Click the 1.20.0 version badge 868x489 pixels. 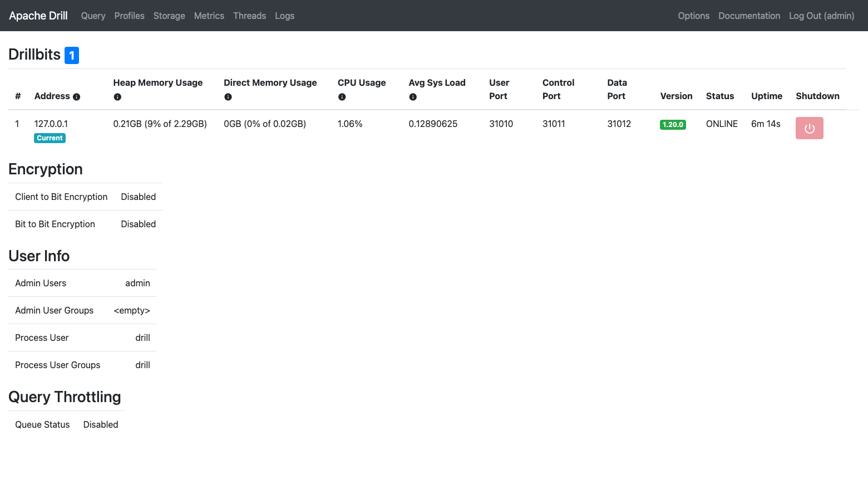click(673, 125)
